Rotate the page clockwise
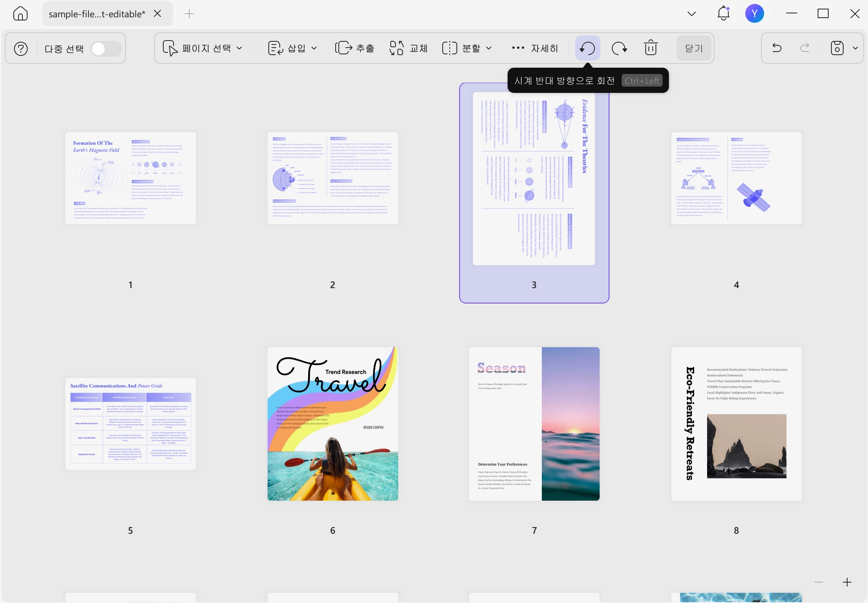The image size is (868, 603). [619, 48]
